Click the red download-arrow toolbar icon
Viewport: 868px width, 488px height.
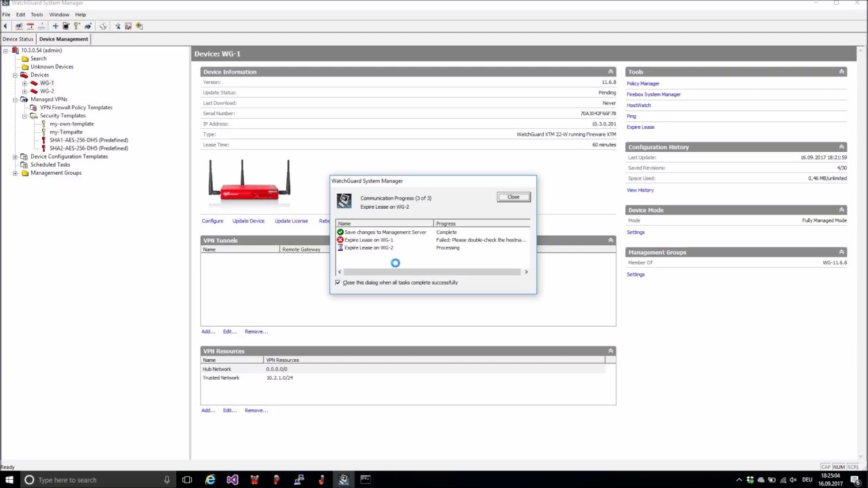[x=30, y=26]
